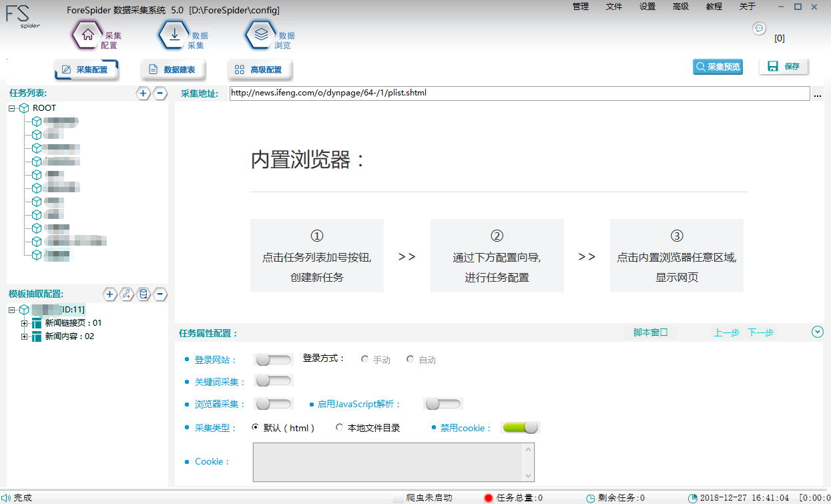Turn off the 禁用cookie switch
831x504 pixels.
pyautogui.click(x=521, y=428)
